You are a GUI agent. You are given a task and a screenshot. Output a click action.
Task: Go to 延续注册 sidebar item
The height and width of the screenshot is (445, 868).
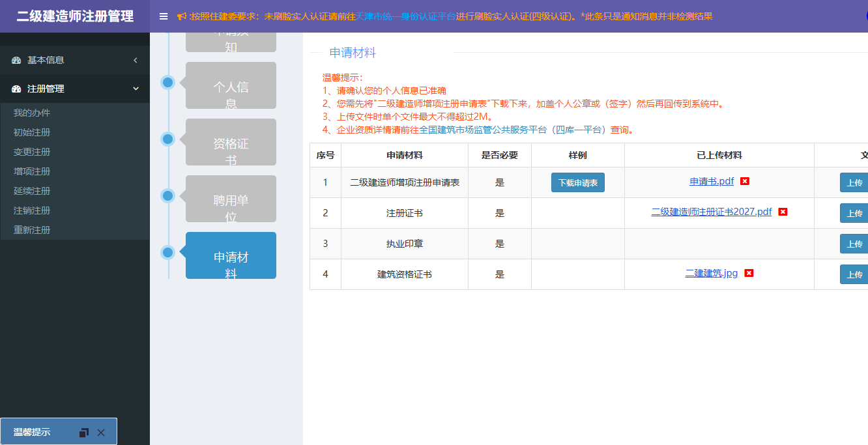(x=32, y=191)
